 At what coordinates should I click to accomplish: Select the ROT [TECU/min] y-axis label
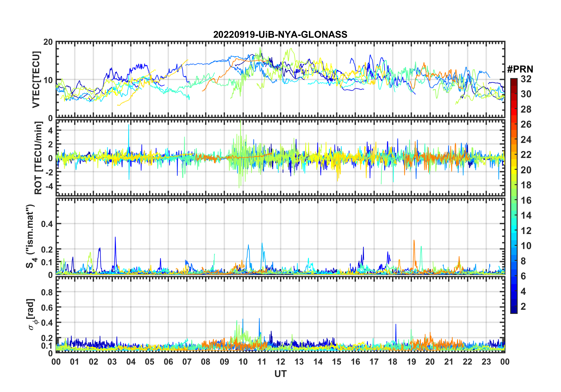point(38,158)
